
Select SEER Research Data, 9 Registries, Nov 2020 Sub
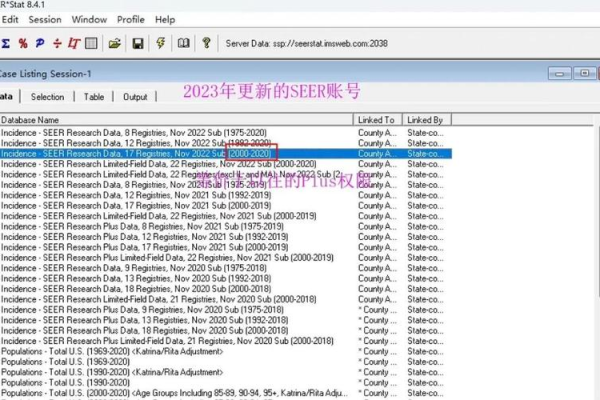tap(226, 268)
